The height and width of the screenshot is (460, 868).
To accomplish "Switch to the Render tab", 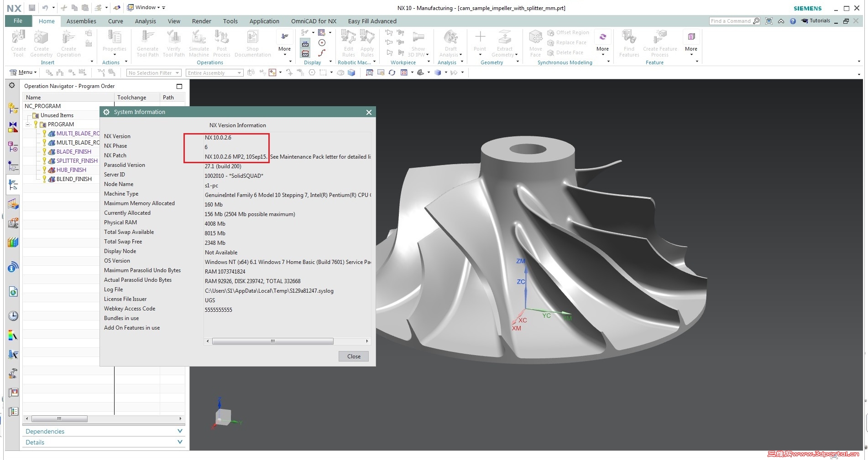I will pyautogui.click(x=201, y=21).
